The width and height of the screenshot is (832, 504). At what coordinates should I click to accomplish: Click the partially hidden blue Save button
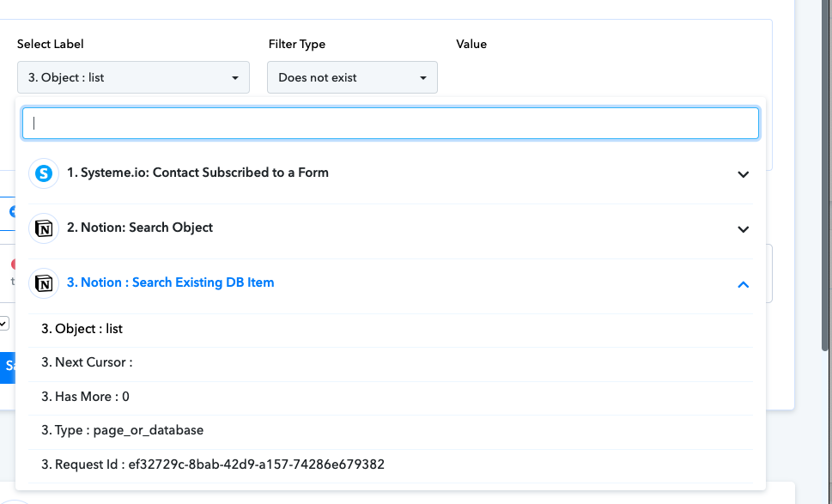(x=8, y=367)
